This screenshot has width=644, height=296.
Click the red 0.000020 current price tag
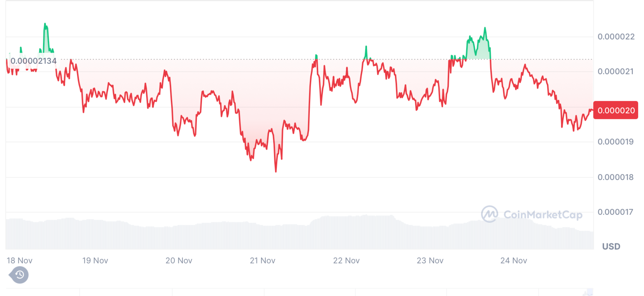pos(616,110)
